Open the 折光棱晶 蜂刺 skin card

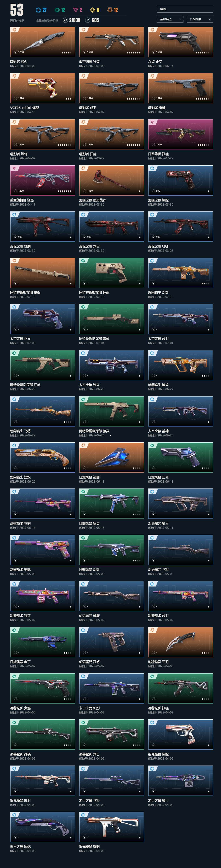(x=111, y=826)
